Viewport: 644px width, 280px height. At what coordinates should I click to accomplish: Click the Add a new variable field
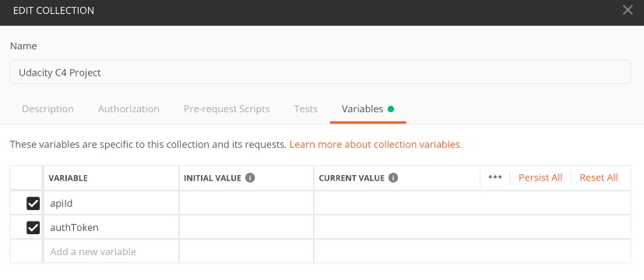[111, 251]
